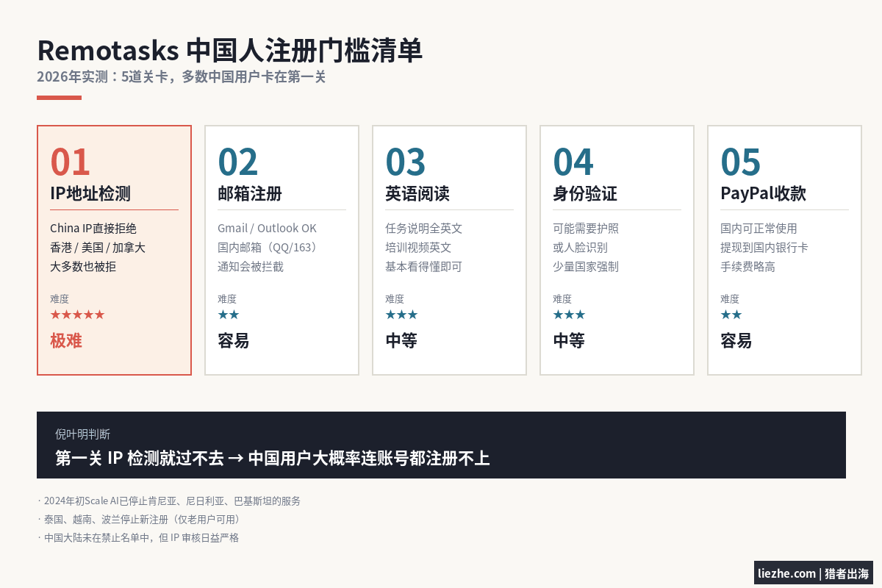This screenshot has width=882, height=588.
Task: Click the five red stars rating
Action: [77, 315]
